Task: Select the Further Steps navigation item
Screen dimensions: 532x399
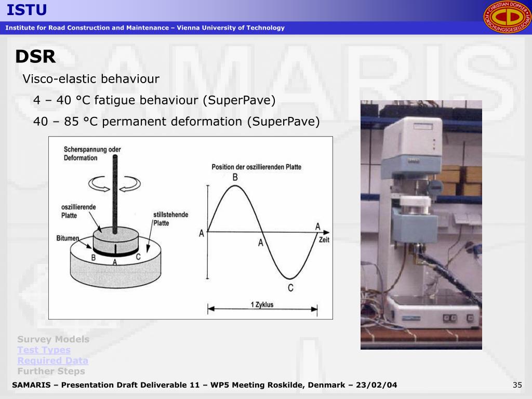Action: click(51, 371)
